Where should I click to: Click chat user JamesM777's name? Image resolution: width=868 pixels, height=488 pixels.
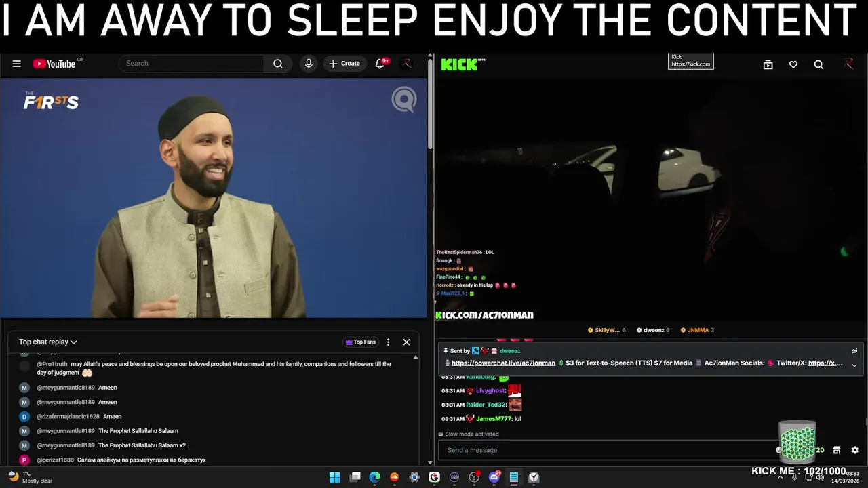(x=494, y=419)
